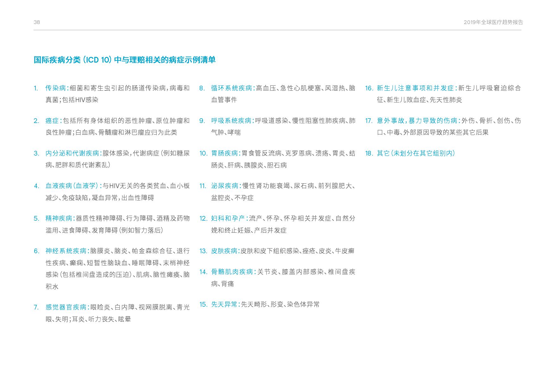Viewport: 555px width, 392px height.
Task: Click the 妇科和孕产 heading
Action: (x=228, y=218)
